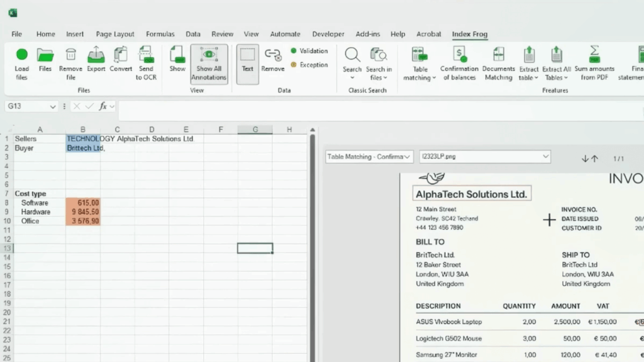Open the File menu

(x=17, y=34)
